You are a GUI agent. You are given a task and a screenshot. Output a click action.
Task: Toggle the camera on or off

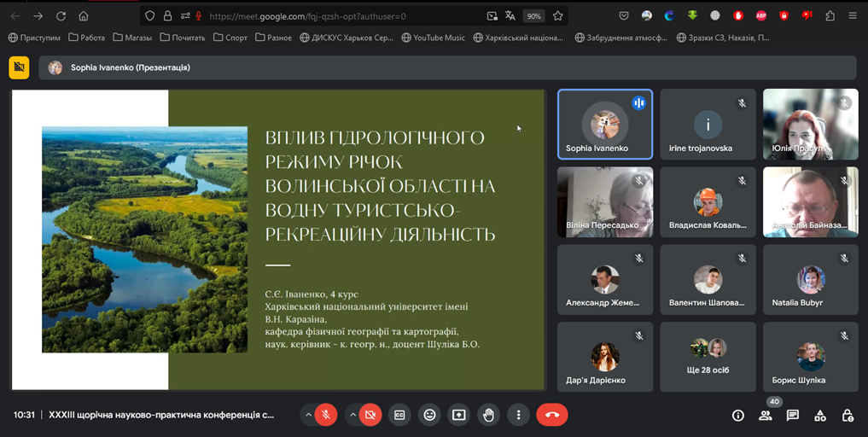coord(370,415)
